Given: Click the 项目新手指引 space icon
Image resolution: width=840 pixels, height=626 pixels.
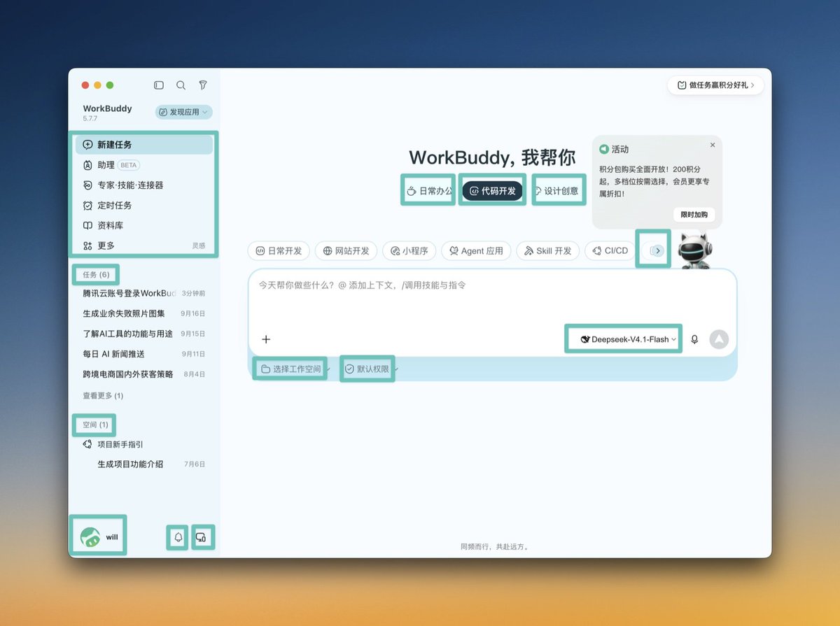Looking at the screenshot, I should coord(87,444).
